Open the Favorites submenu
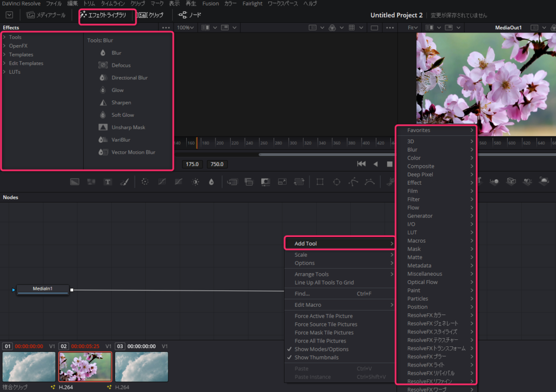Screen dimensions: 556x392 coord(436,130)
